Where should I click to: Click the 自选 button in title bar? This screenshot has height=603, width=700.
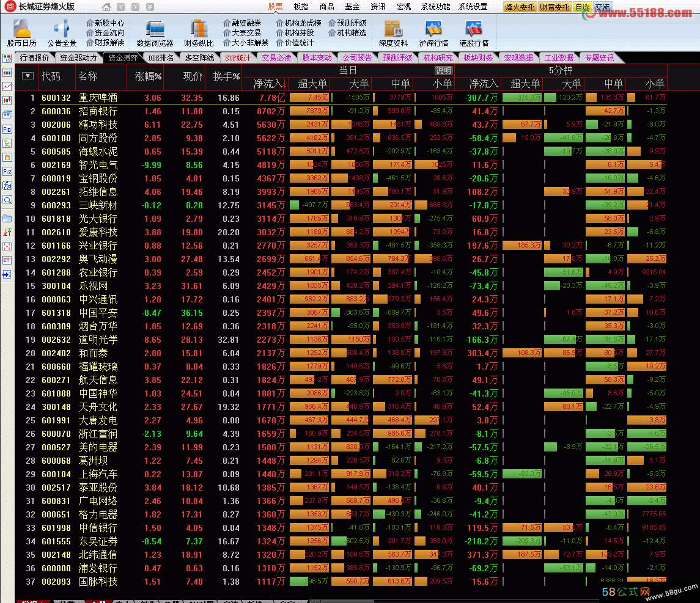582,7
